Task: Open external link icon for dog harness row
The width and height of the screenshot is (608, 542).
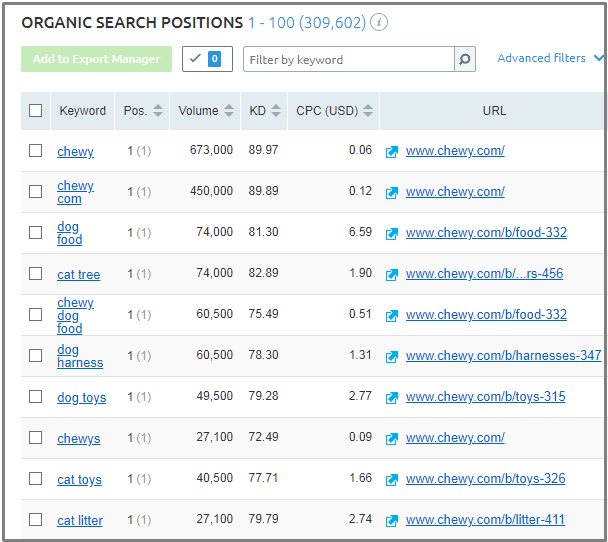Action: point(392,357)
